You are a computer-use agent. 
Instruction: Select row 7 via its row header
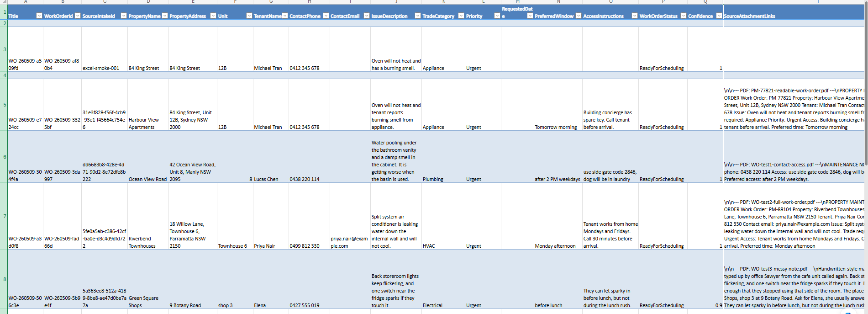[x=4, y=216]
